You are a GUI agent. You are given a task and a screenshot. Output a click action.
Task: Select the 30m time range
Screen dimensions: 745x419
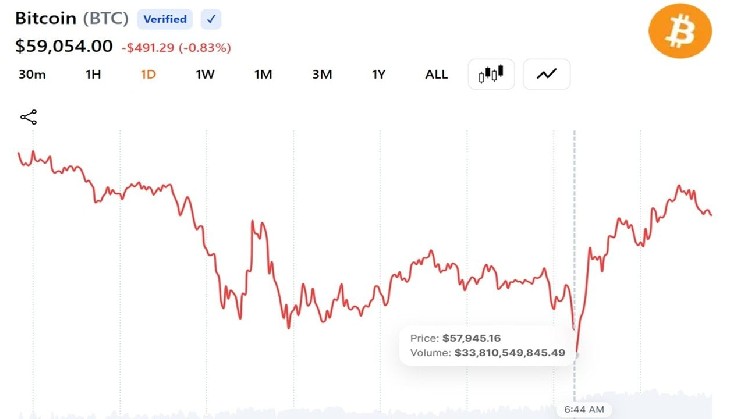tap(32, 75)
